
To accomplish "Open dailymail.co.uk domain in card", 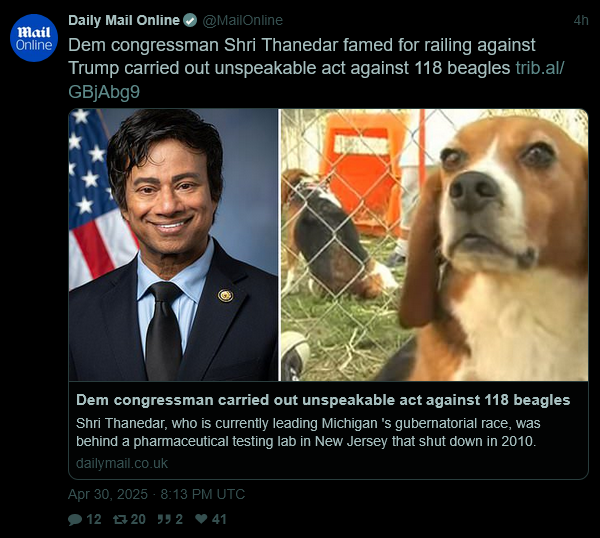I will click(122, 463).
